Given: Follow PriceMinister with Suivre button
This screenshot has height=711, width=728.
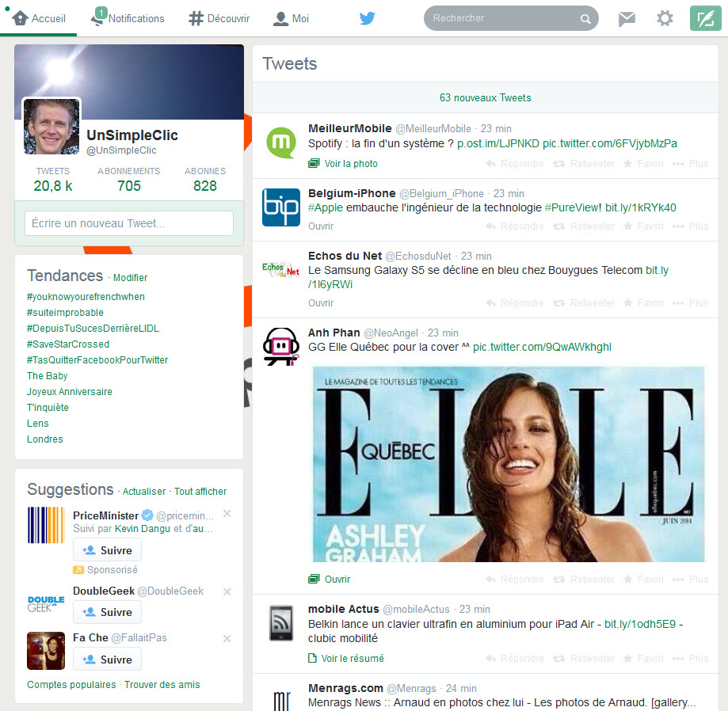Looking at the screenshot, I should point(107,550).
